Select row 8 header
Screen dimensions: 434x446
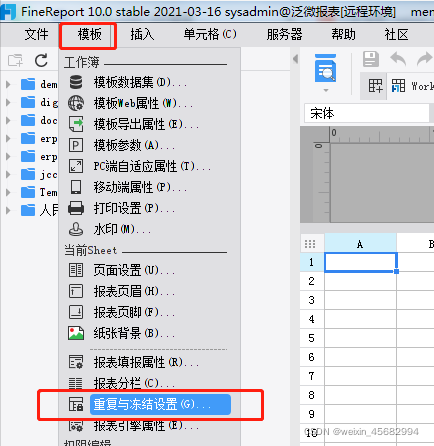point(312,395)
